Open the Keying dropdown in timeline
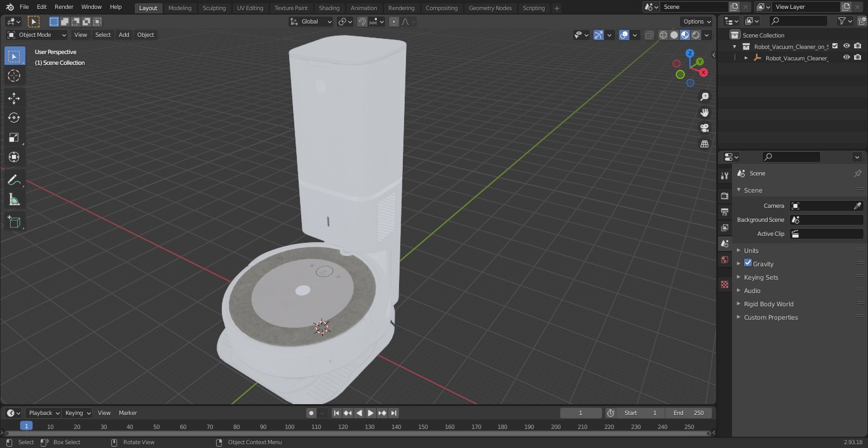This screenshot has width=868, height=448. (x=78, y=413)
